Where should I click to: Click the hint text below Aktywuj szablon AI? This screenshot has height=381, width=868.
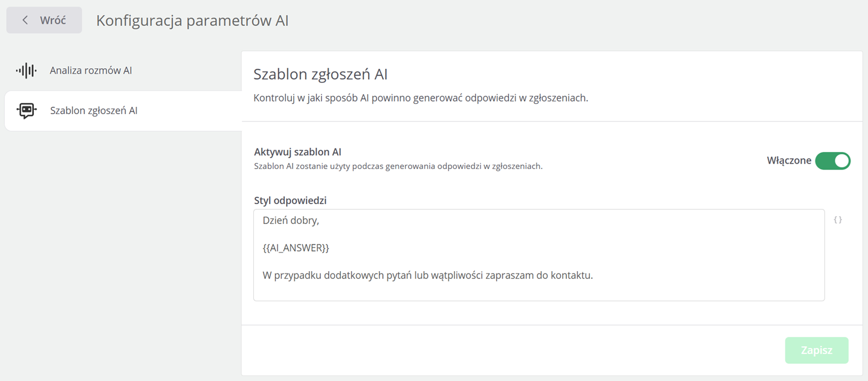[398, 166]
